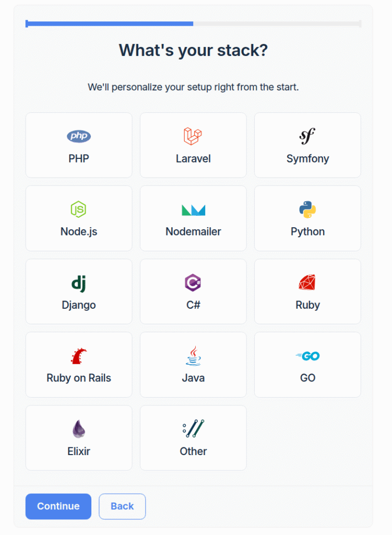The height and width of the screenshot is (535, 392).
Task: Select the Node.js icon
Action: tap(78, 209)
